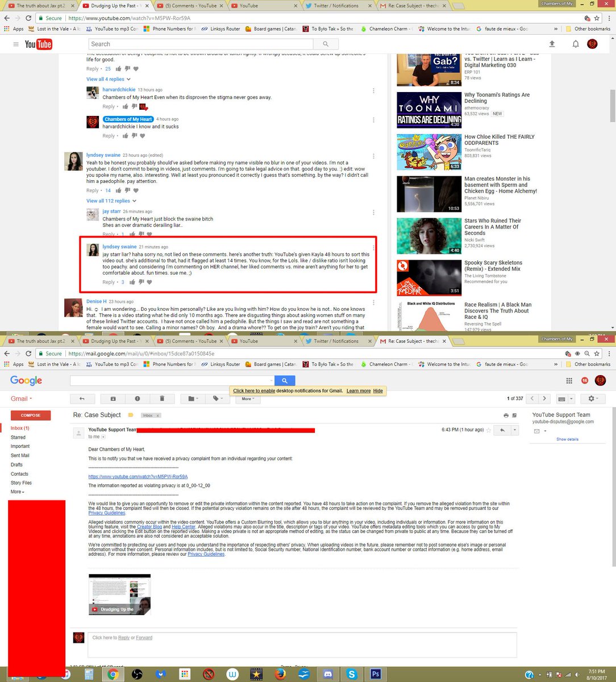Open the YouTube hamburger guide menu
This screenshot has height=682, width=616.
pyautogui.click(x=15, y=44)
